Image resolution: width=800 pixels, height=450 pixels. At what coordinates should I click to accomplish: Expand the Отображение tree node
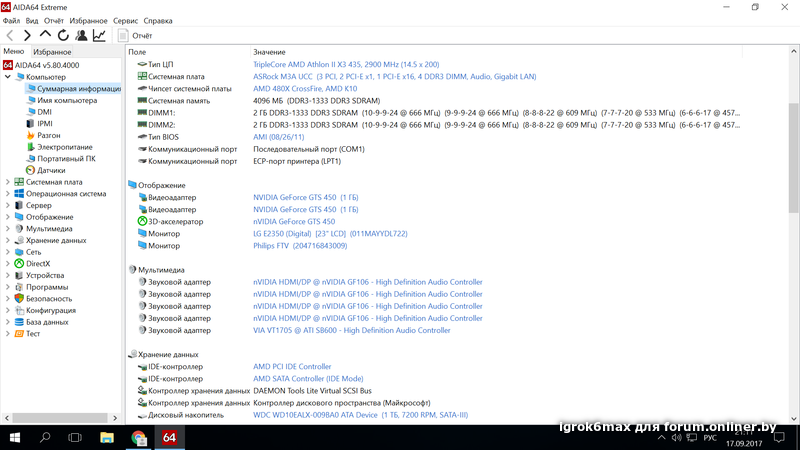tap(8, 217)
